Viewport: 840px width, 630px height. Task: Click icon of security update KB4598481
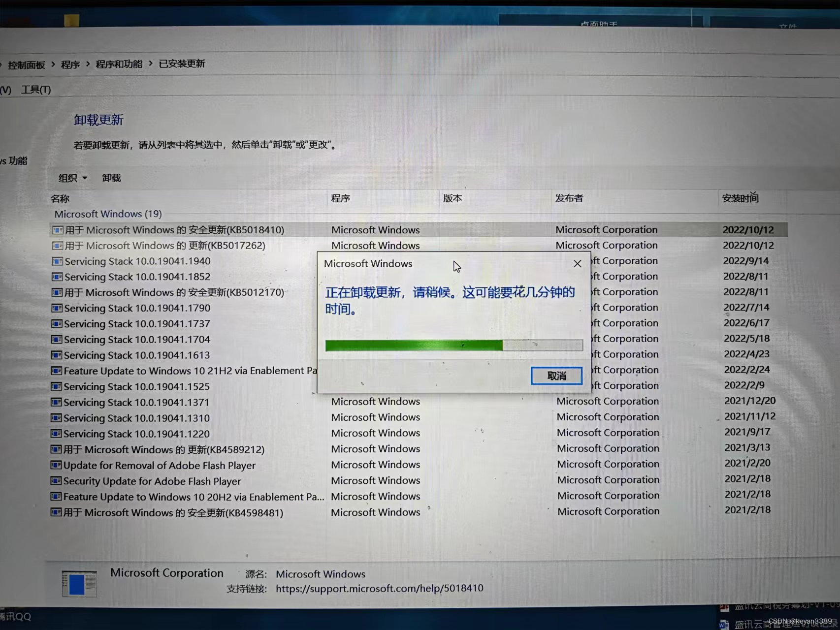(x=56, y=512)
